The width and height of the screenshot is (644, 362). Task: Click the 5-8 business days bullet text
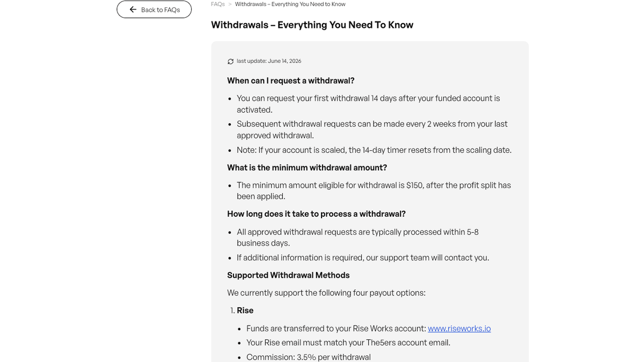[x=358, y=238]
